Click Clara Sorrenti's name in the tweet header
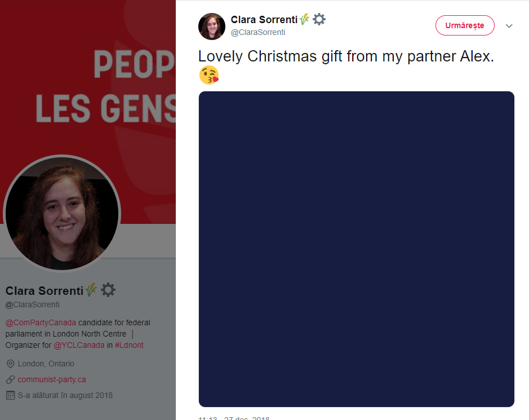Viewport: 529px width, 420px height. [264, 20]
